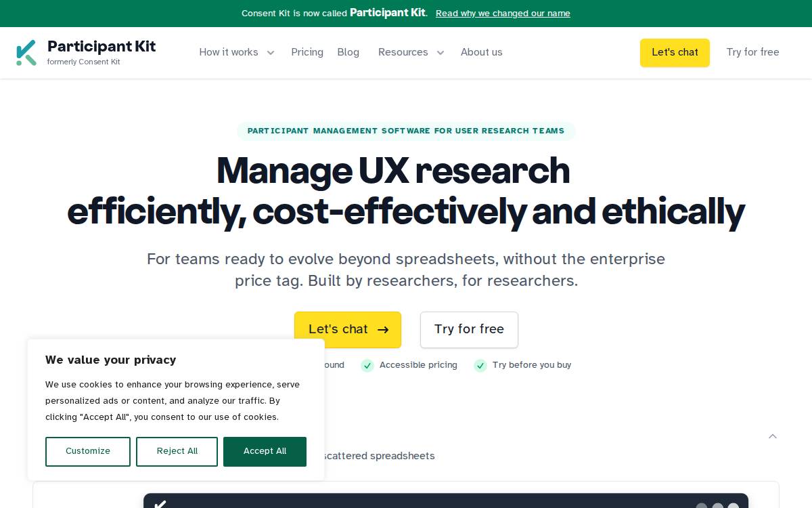Click the formerly Consent Kit subtitle

84,62
